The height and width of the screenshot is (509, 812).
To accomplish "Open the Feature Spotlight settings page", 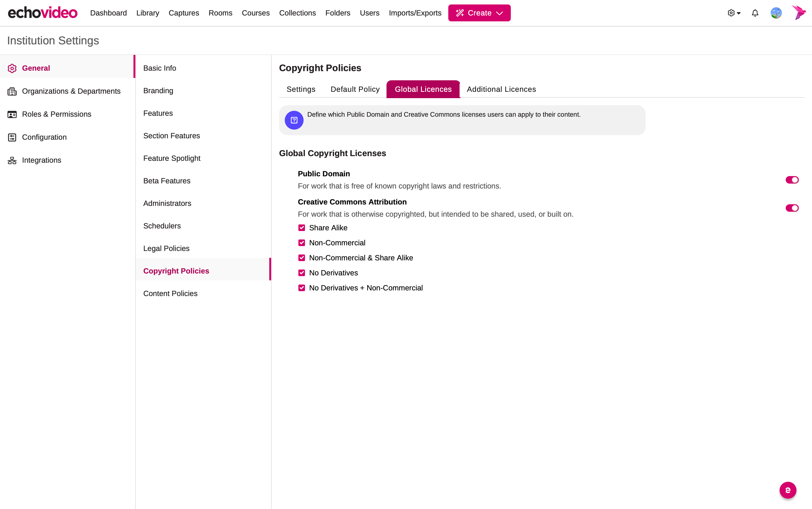I will click(x=203, y=158).
